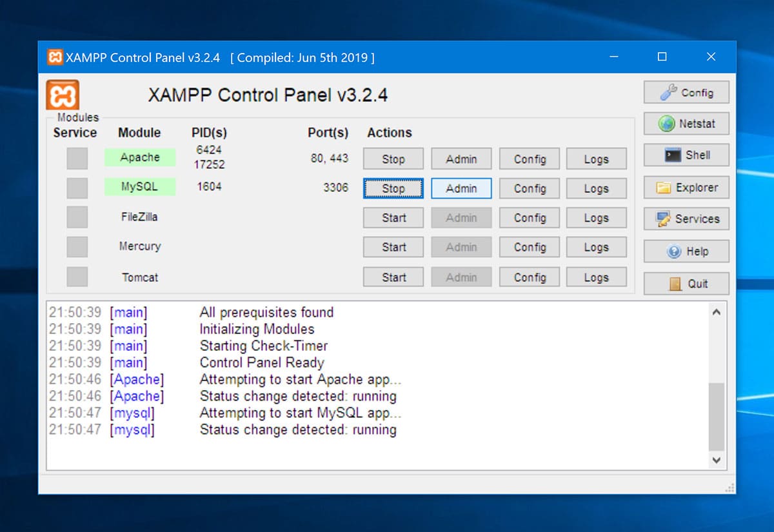
Task: Select the Mercury module label
Action: click(x=140, y=246)
